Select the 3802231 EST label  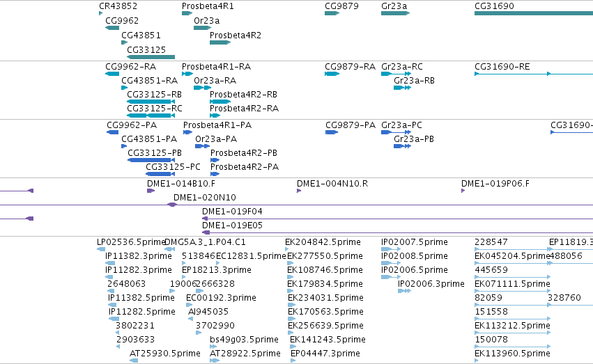click(x=135, y=326)
